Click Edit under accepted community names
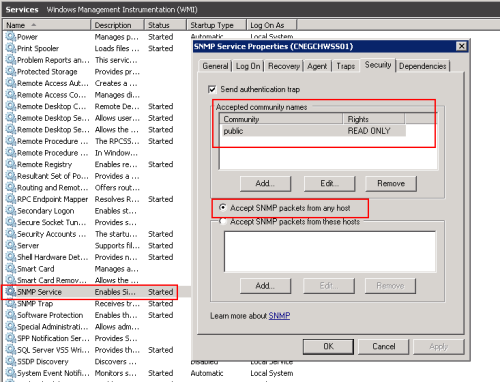500x382 pixels. tap(329, 183)
